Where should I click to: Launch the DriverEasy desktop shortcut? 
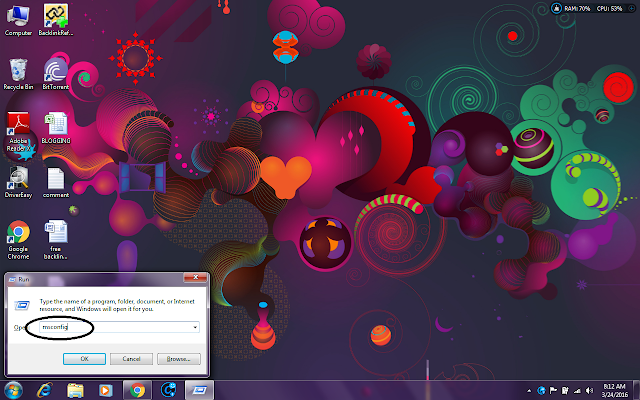point(18,182)
